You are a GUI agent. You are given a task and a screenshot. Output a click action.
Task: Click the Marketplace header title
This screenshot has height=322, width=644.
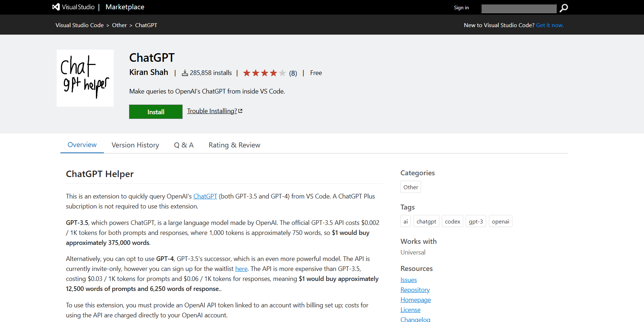click(125, 7)
